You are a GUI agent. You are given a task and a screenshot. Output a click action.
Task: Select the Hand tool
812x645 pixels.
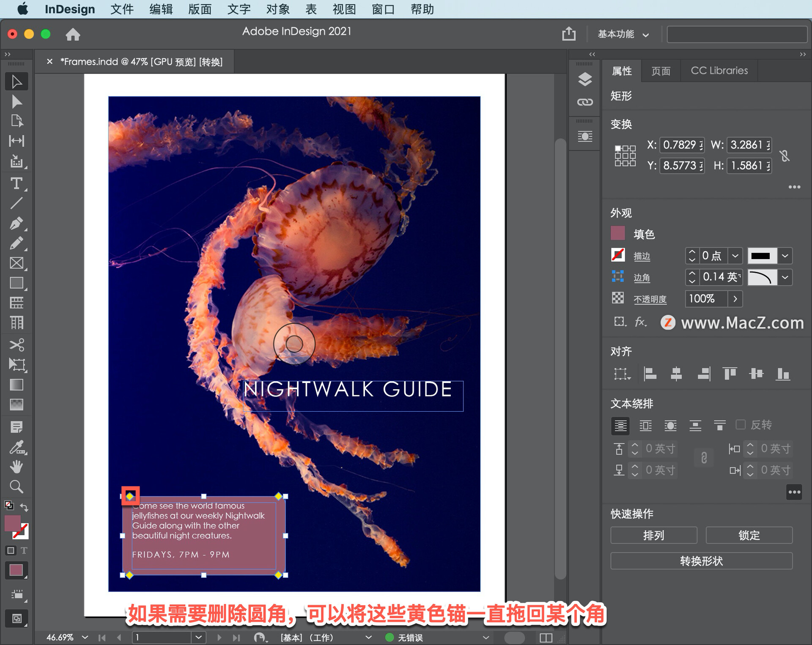click(16, 467)
